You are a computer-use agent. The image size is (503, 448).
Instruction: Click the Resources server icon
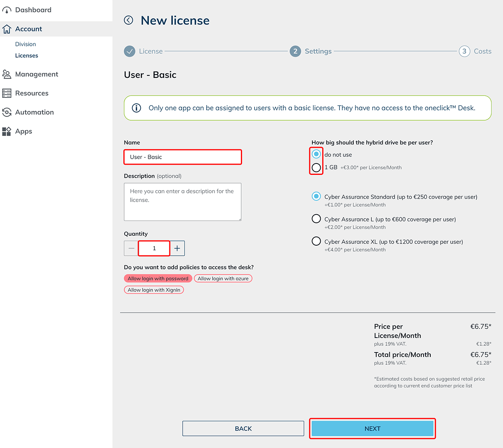point(7,93)
